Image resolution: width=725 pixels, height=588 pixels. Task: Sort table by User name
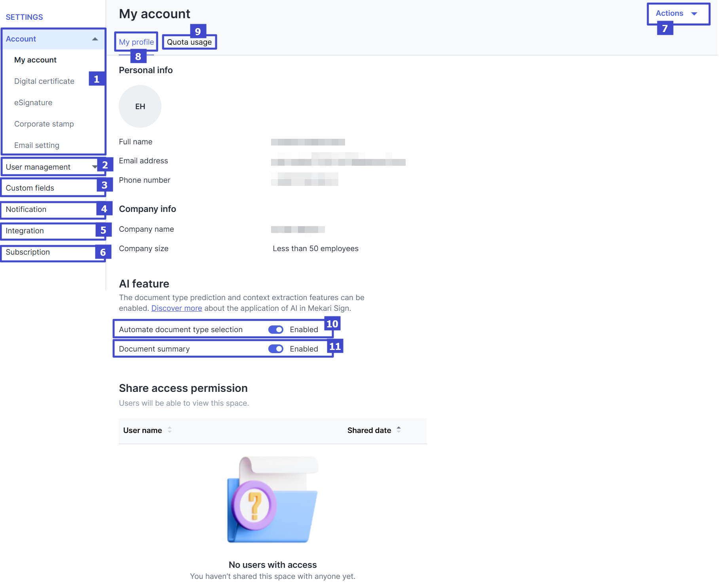(169, 430)
